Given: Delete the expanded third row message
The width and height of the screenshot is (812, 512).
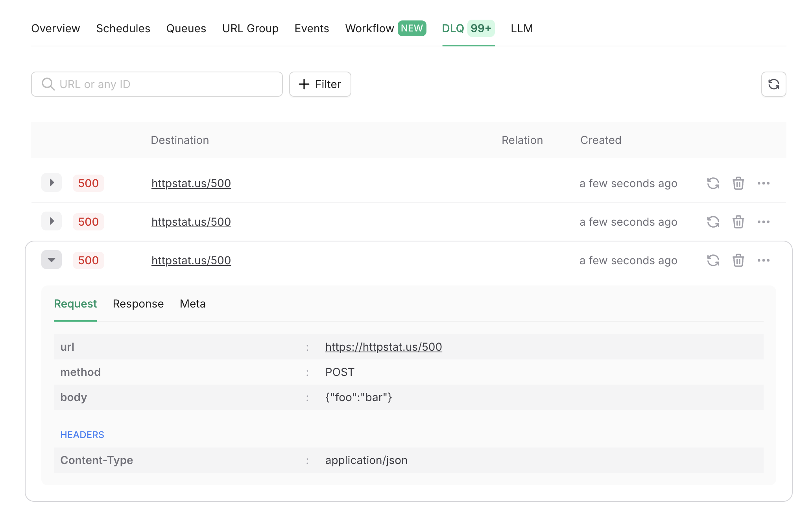Looking at the screenshot, I should coord(738,260).
